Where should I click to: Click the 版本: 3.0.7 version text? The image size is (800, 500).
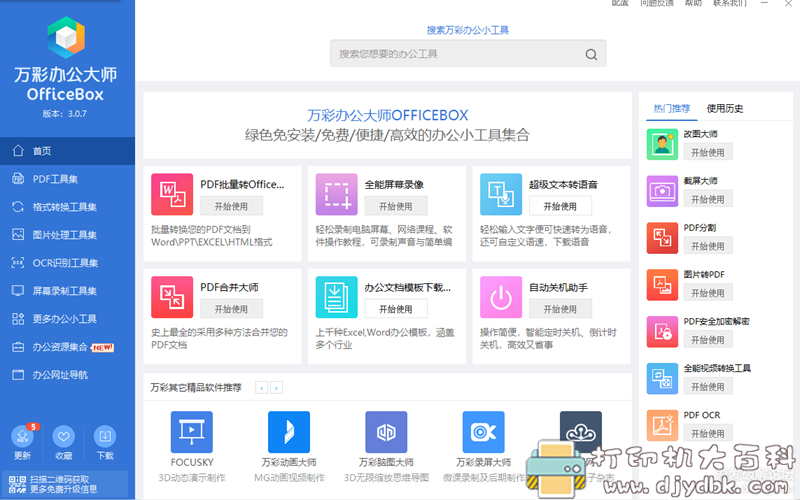coord(65,114)
